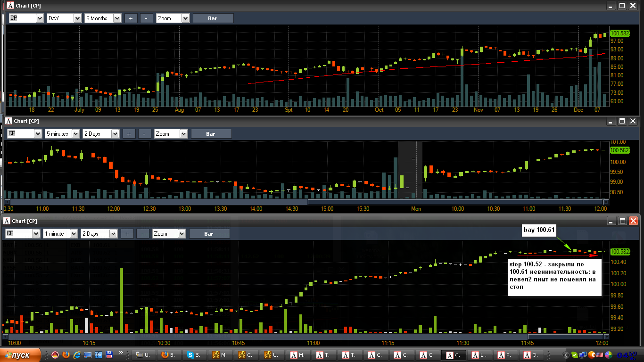Image resolution: width=644 pixels, height=362 pixels.
Task: Open the 6 Months period dropdown
Action: point(103,18)
